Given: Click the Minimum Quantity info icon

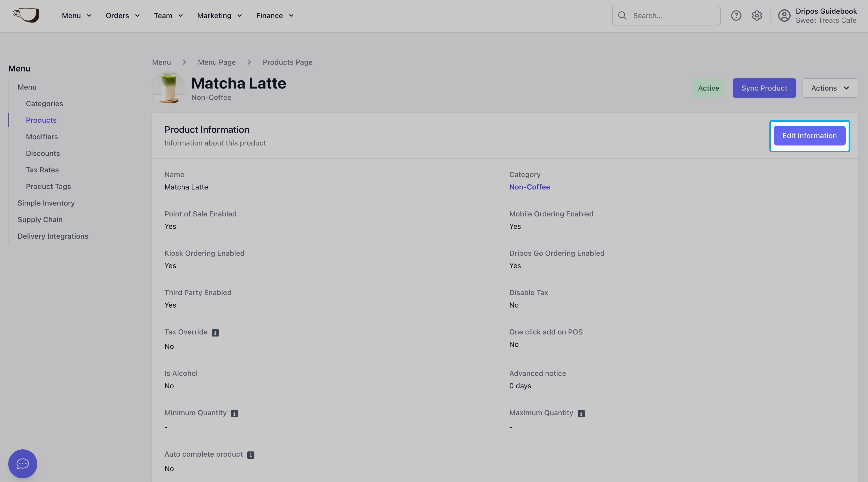Looking at the screenshot, I should (x=234, y=414).
